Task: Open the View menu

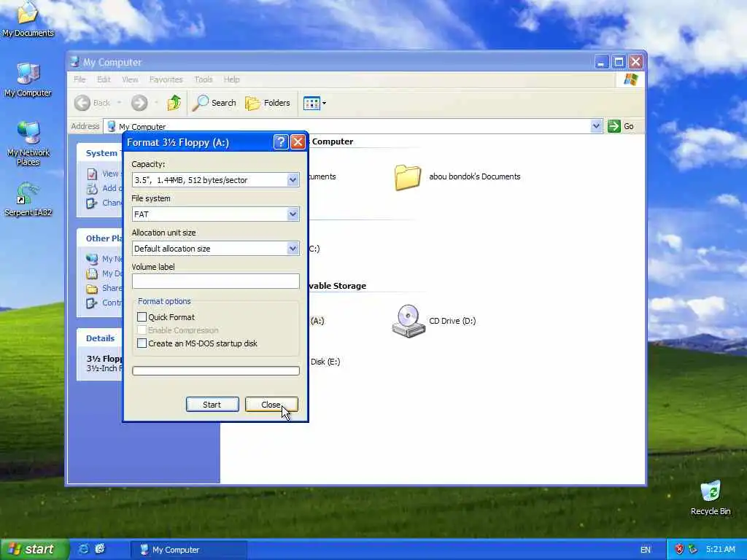Action: pos(130,79)
